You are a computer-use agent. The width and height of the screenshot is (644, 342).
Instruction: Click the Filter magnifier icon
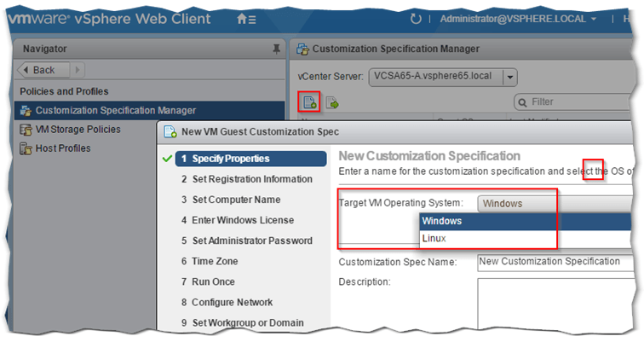(522, 102)
